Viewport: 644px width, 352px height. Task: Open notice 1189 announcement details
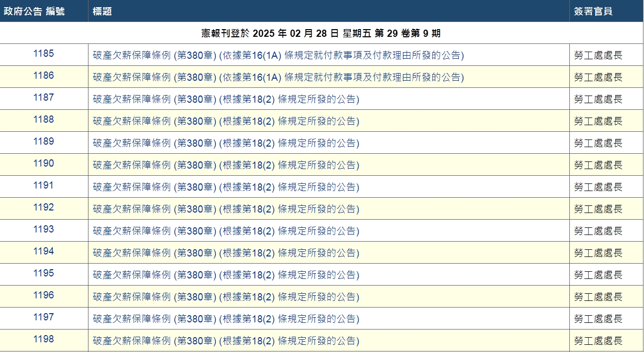tap(225, 143)
